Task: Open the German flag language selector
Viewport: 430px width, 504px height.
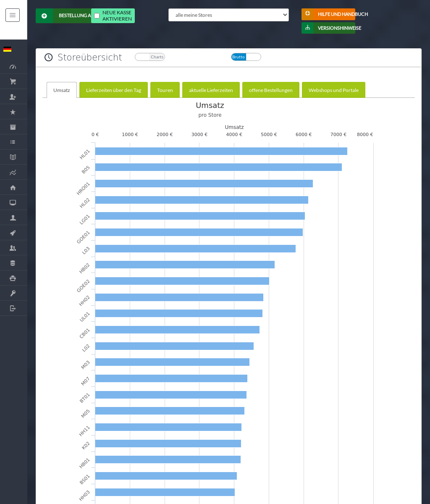Action: click(7, 49)
